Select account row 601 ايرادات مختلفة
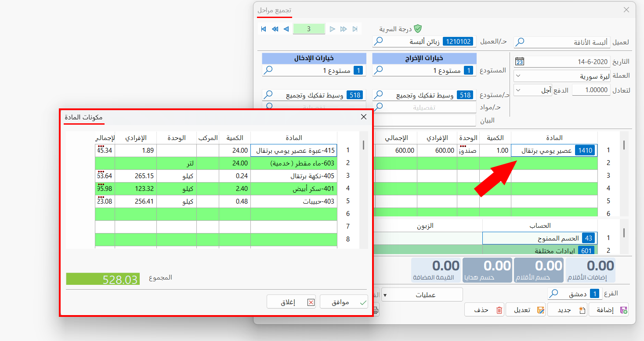Screen dimensions: 644x341 tap(540, 251)
